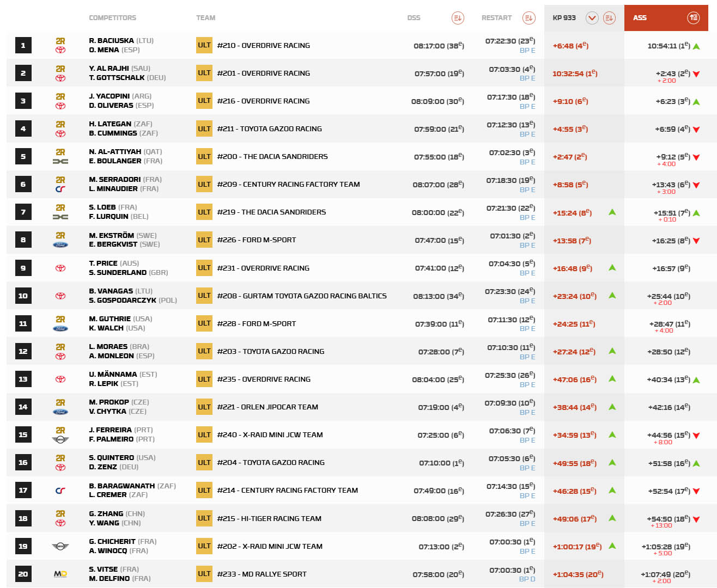This screenshot has height=588, width=717.
Task: Click Dacia logo beside N. Al-Attiyah
Action: [60, 161]
